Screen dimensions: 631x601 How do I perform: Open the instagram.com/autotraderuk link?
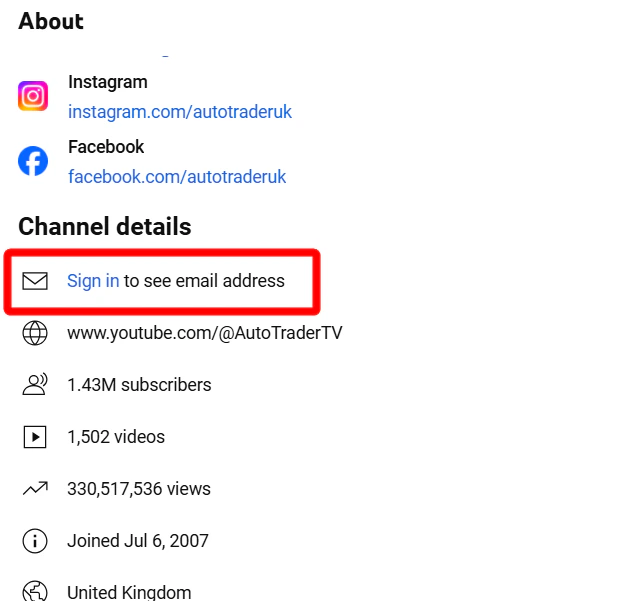(x=179, y=112)
